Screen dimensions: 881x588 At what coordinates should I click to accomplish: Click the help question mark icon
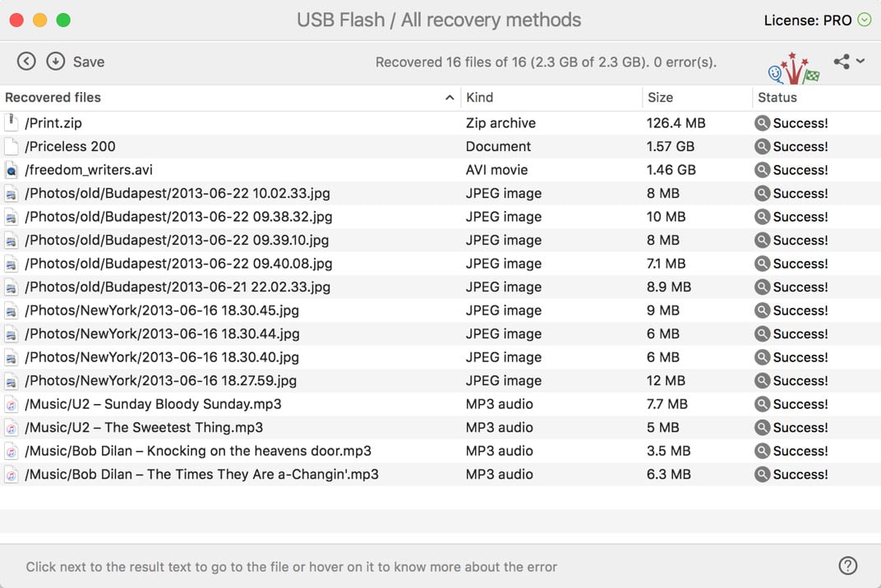click(847, 565)
